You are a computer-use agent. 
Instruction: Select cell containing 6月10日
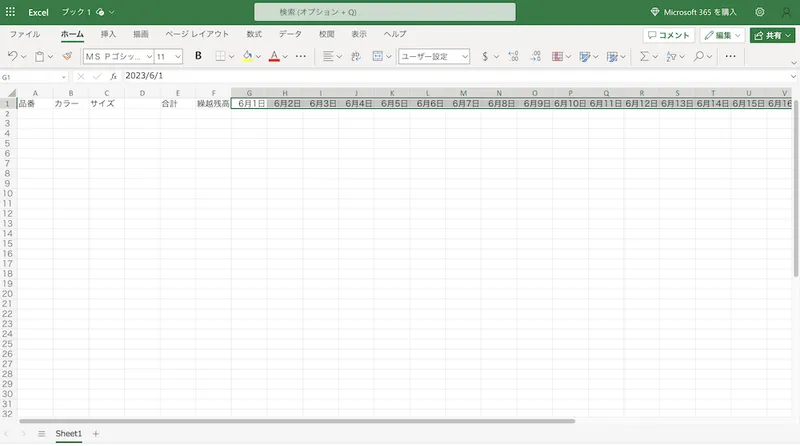pos(570,104)
